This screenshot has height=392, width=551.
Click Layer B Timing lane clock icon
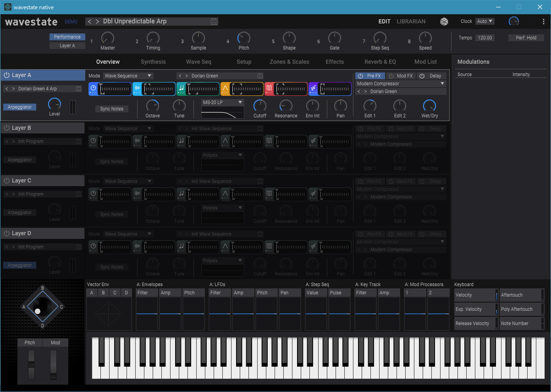(x=94, y=142)
